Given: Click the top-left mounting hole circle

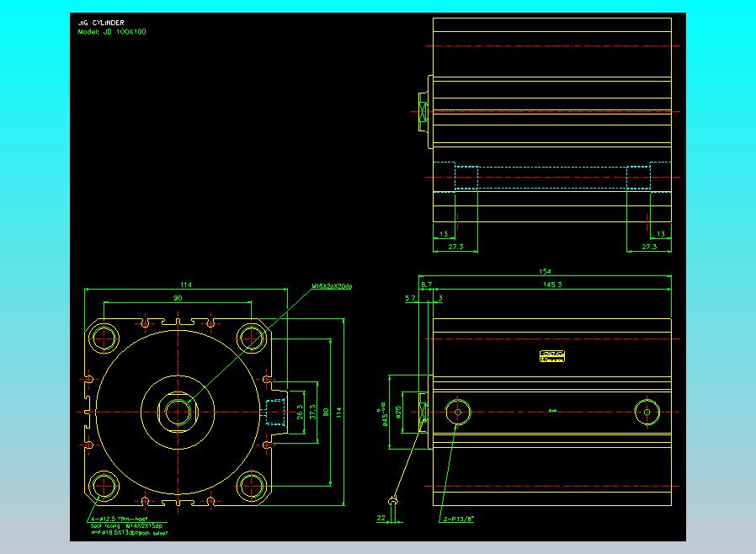Looking at the screenshot, I should pos(104,338).
